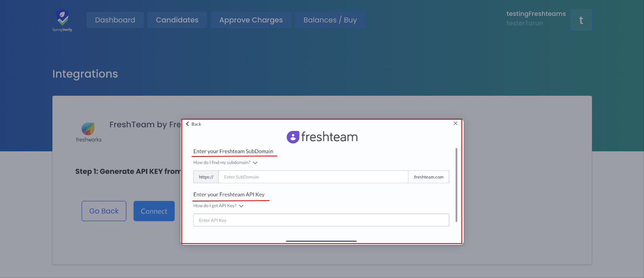Click the dialog's vertical scrollbar

tap(456, 185)
